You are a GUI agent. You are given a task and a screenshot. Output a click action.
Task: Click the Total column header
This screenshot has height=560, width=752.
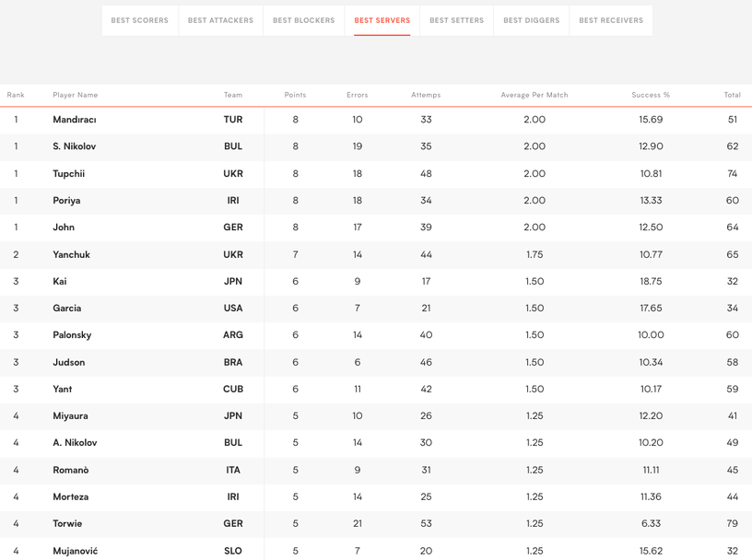click(x=732, y=95)
